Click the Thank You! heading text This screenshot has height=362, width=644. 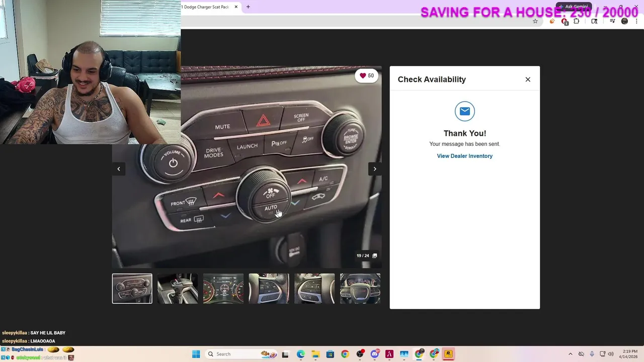pyautogui.click(x=465, y=133)
